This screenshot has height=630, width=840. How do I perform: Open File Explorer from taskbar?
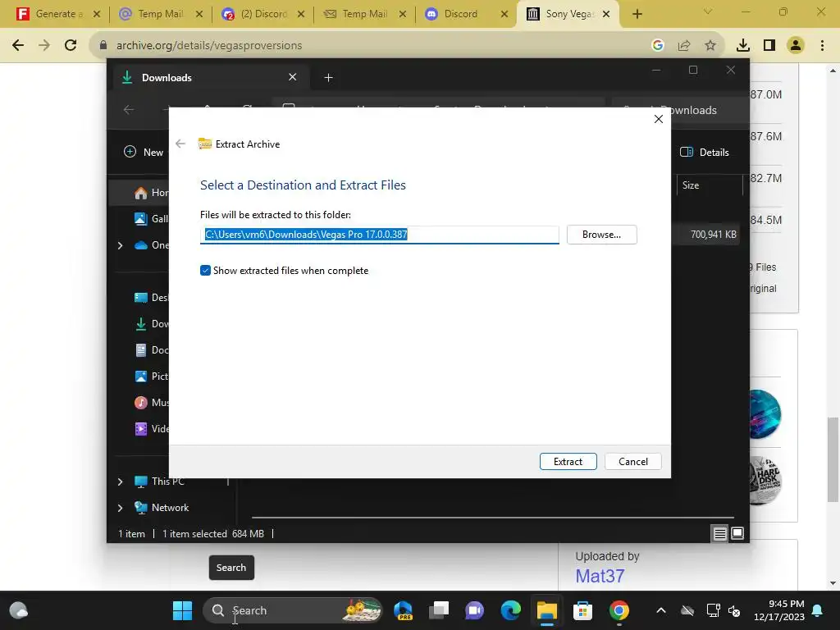coord(547,610)
